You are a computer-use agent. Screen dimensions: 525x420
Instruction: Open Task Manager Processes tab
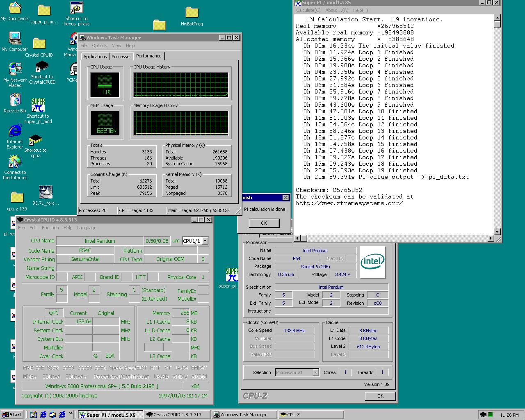pyautogui.click(x=121, y=57)
